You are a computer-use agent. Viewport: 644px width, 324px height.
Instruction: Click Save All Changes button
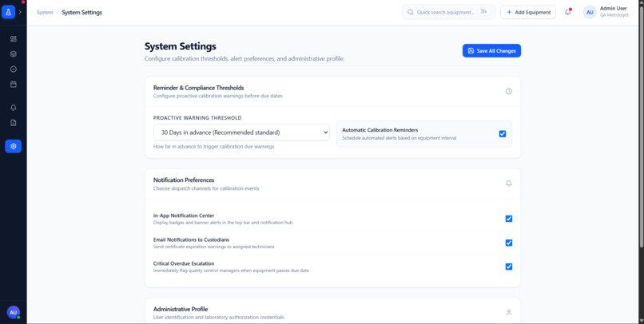(x=491, y=51)
